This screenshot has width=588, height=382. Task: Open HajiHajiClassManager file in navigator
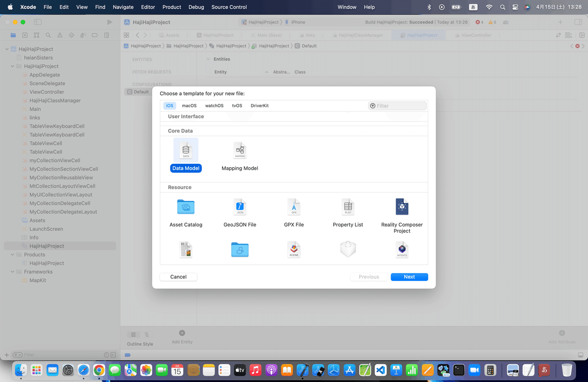55,101
